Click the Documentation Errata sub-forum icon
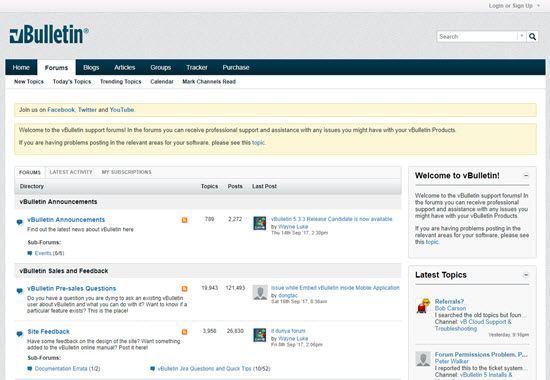This screenshot has width=550, height=380. click(x=30, y=369)
